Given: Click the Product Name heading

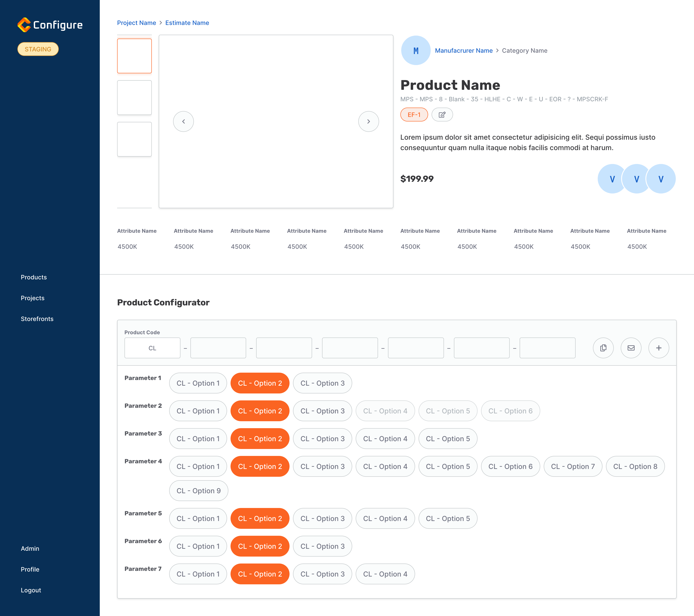Looking at the screenshot, I should [x=450, y=85].
